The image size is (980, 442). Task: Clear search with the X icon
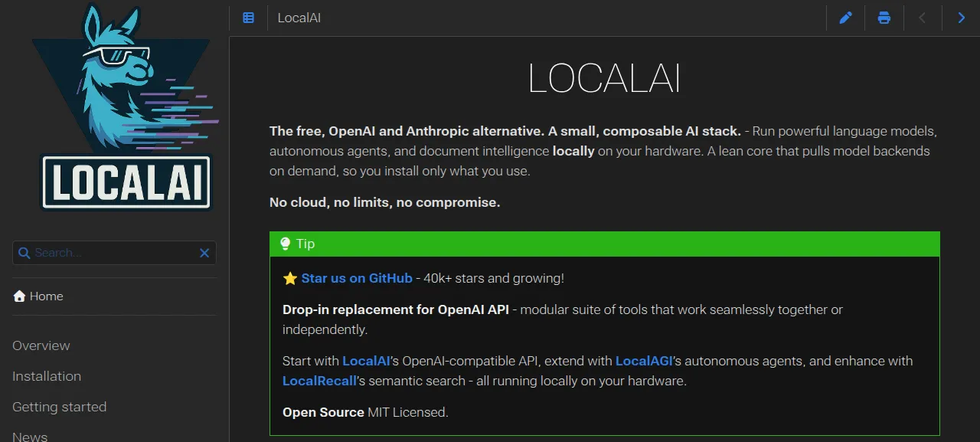[204, 253]
